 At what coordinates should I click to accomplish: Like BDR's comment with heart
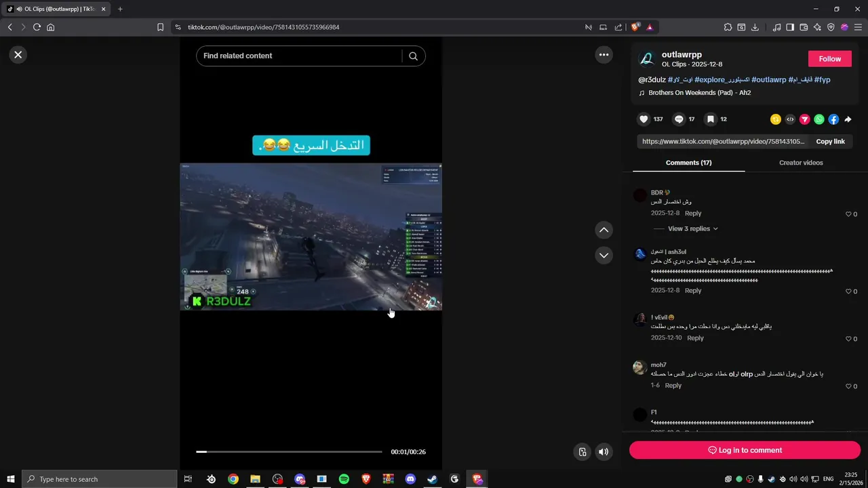point(848,214)
